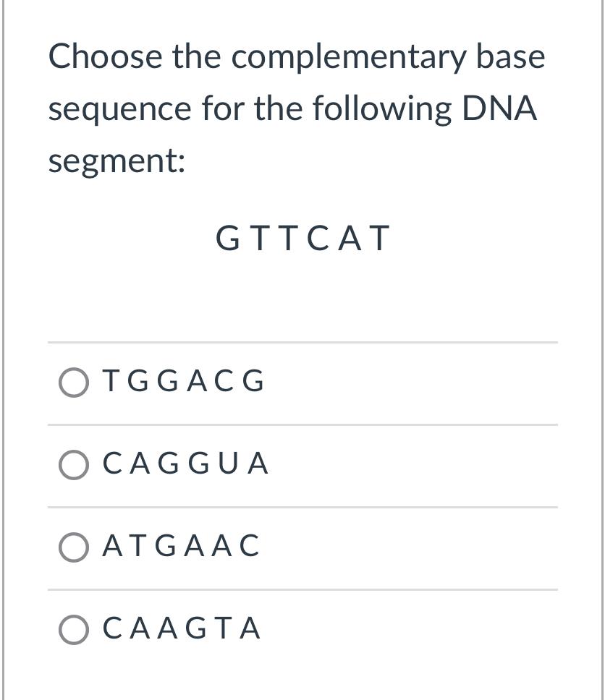Screen dimensions: 605x700
Task: Select the radio button next to CAAGTA
Action: [73, 628]
